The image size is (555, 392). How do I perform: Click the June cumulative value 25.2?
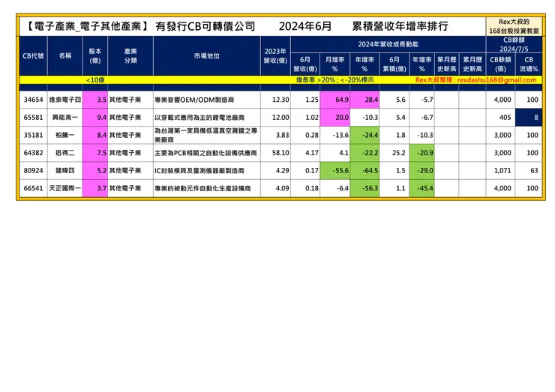tap(398, 153)
